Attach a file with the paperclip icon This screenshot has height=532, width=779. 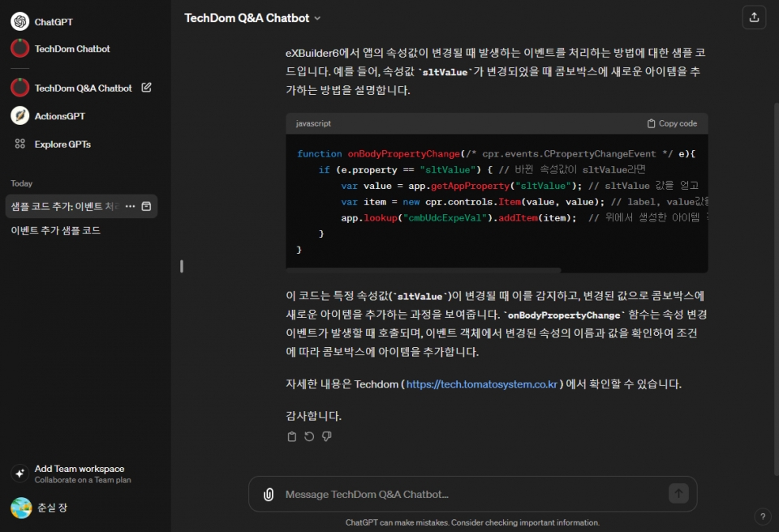tap(269, 494)
